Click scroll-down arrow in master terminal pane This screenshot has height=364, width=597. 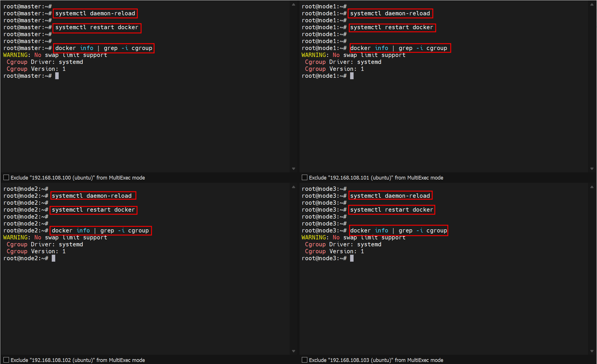(293, 169)
